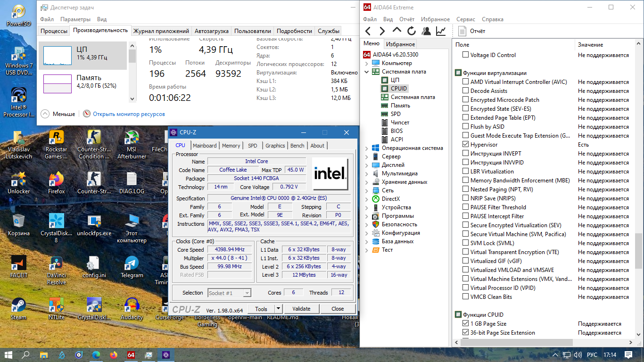Tick the Nested Paging (NPT, RVI) checkbox
The width and height of the screenshot is (644, 362).
(466, 189)
